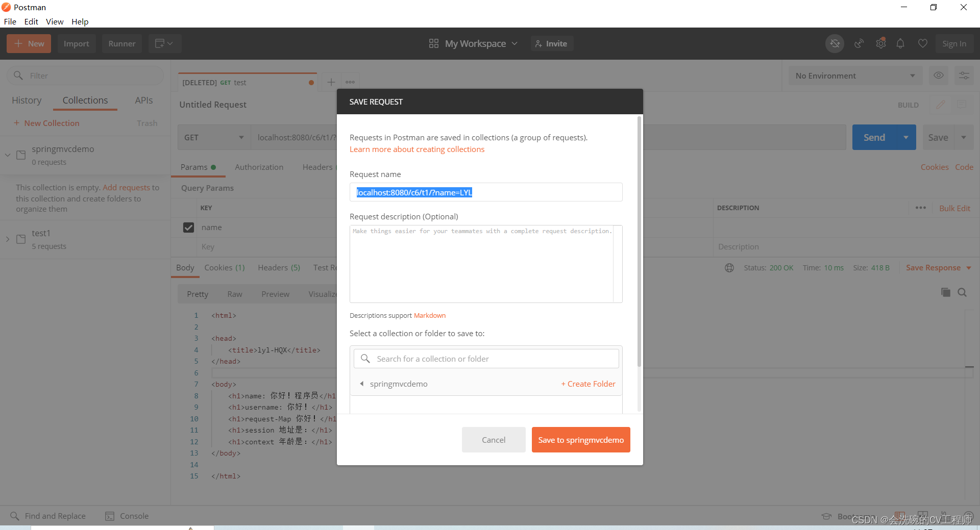
Task: Click + Create Folder link
Action: [x=588, y=384]
